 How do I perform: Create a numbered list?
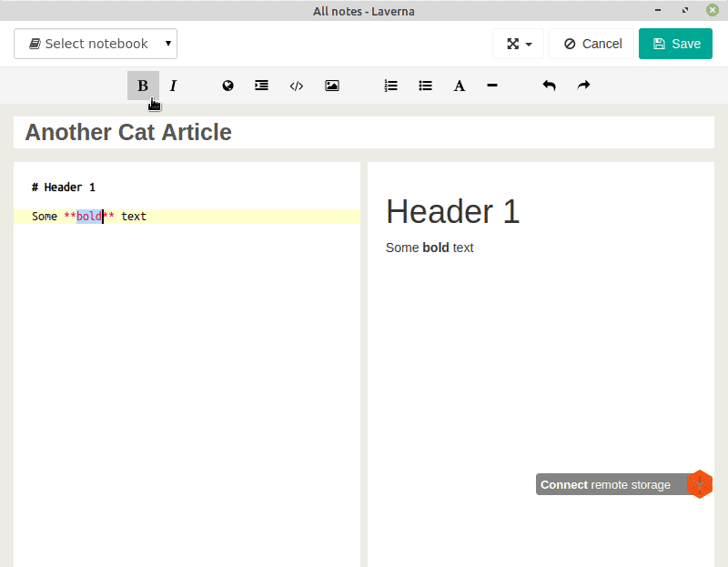pyautogui.click(x=391, y=86)
